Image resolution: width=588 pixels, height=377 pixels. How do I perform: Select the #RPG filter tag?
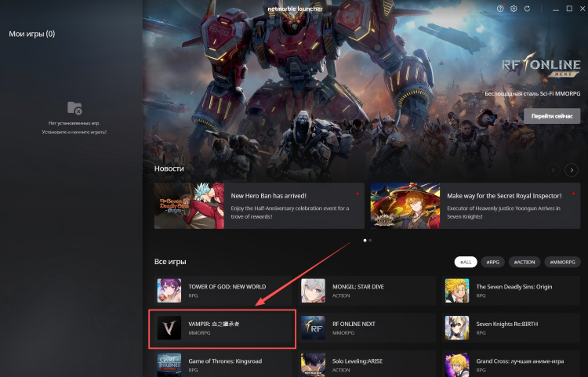(x=493, y=262)
